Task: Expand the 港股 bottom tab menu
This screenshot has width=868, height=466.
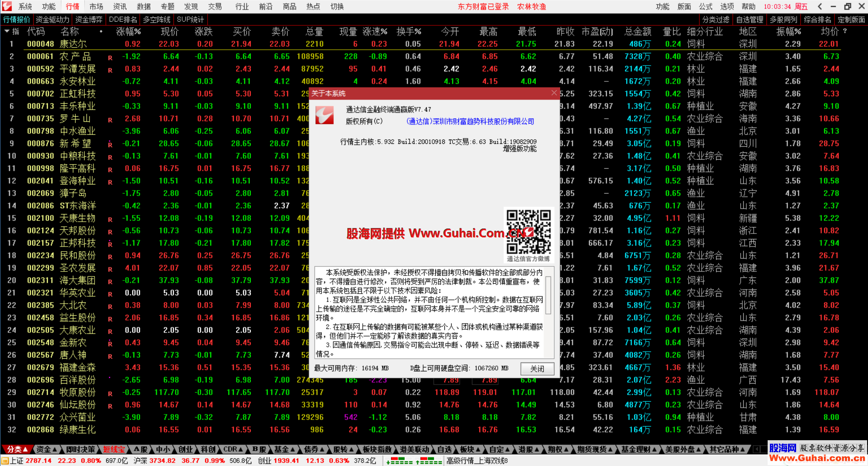Action: point(528,449)
